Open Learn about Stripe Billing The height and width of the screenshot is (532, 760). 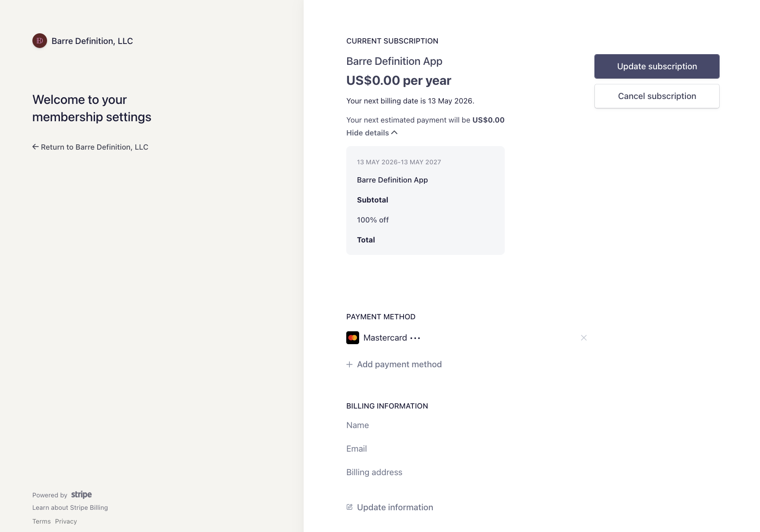pyautogui.click(x=70, y=508)
